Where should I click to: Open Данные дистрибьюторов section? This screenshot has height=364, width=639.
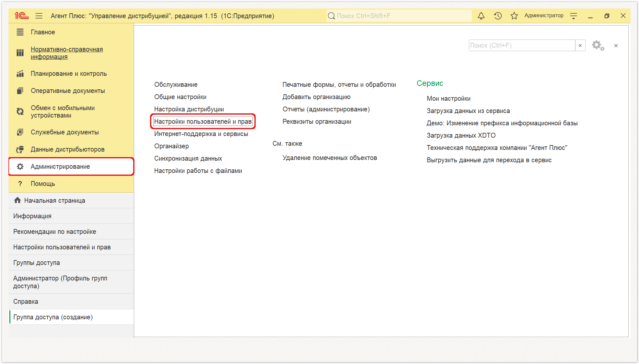point(71,149)
